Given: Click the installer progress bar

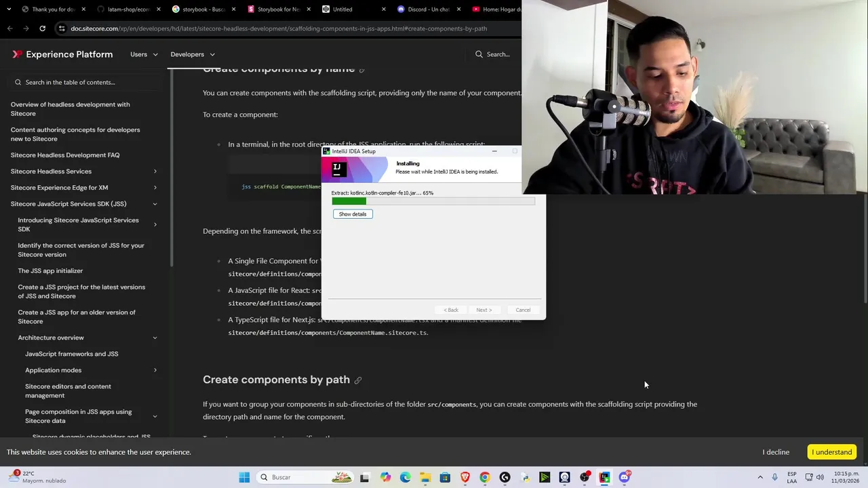Looking at the screenshot, I should pyautogui.click(x=433, y=201).
